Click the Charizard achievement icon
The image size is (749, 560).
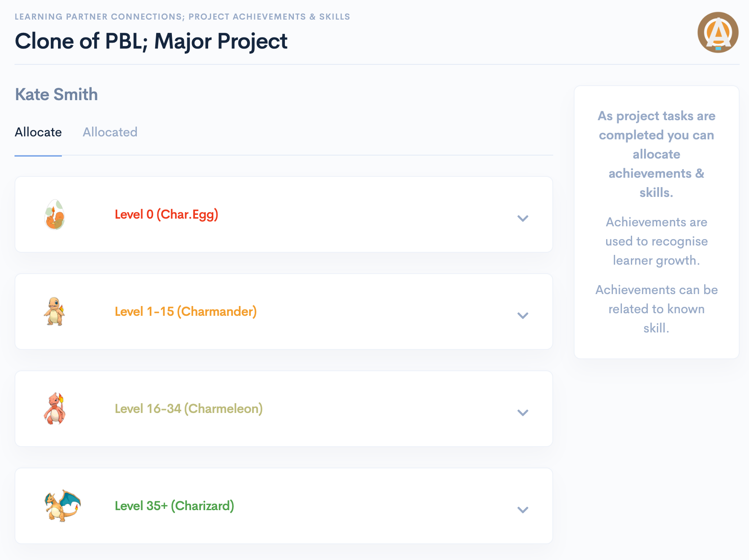tap(62, 506)
